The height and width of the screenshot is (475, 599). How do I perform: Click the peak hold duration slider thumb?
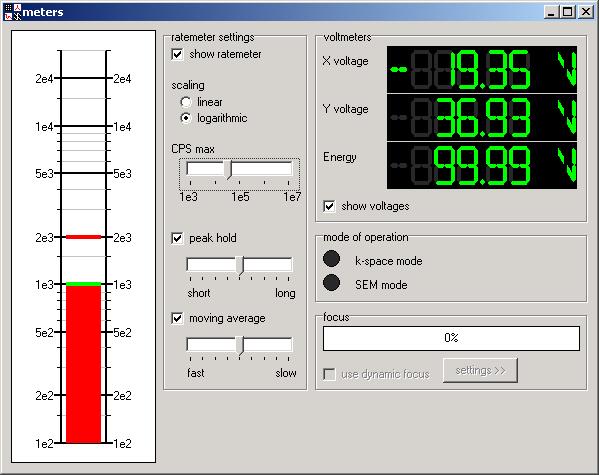pos(240,266)
